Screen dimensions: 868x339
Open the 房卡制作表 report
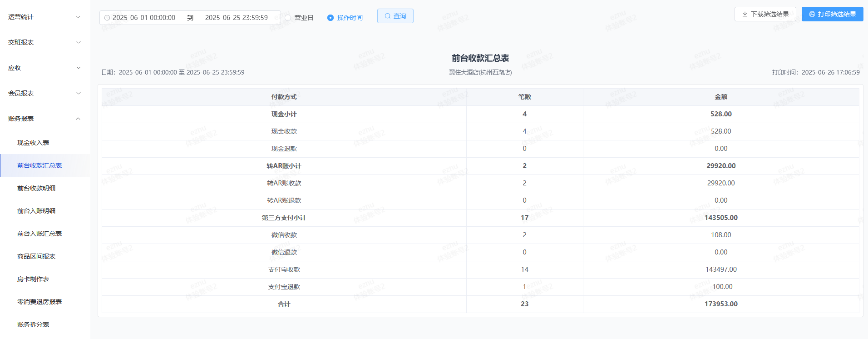coord(44,279)
